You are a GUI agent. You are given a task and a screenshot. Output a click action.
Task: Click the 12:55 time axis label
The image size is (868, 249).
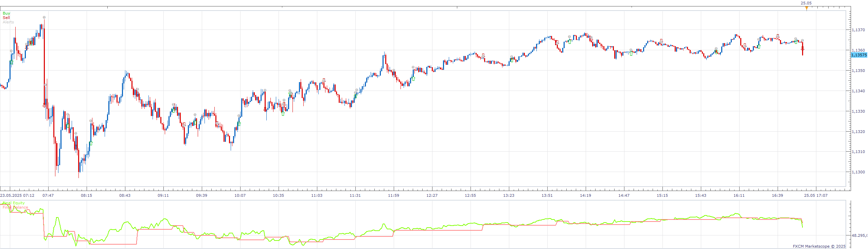tap(471, 195)
